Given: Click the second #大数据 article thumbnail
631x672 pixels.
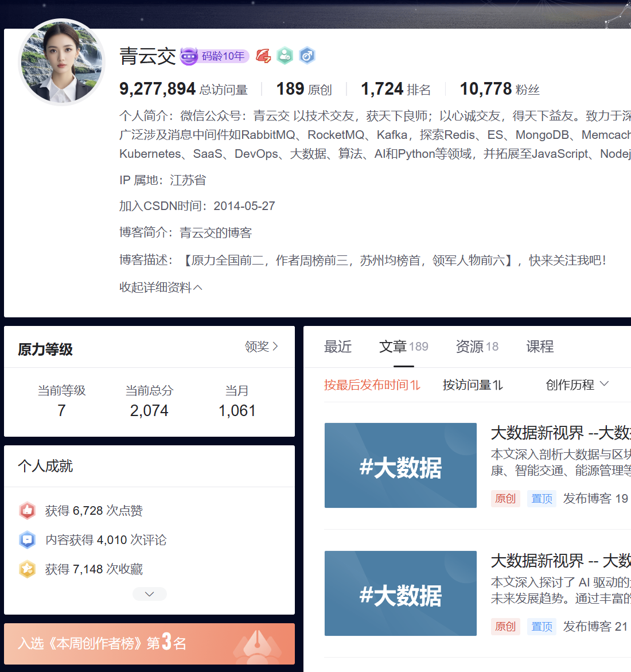Looking at the screenshot, I should 400,593.
